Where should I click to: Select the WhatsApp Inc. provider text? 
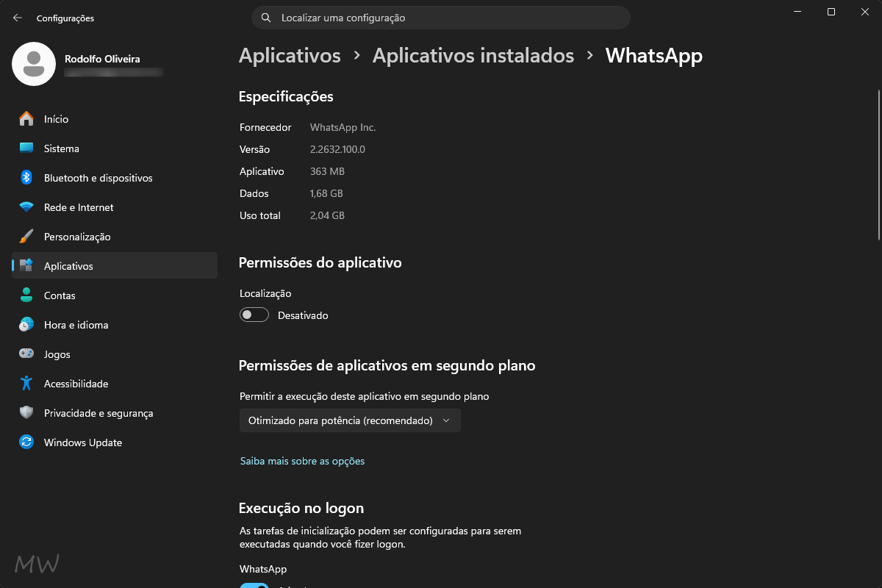[343, 127]
